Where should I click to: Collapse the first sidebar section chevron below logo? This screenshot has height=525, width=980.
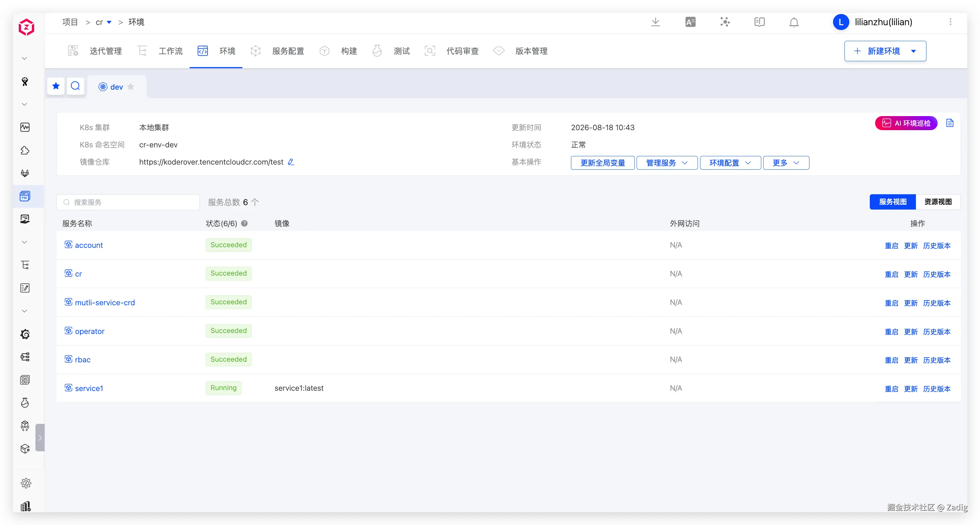click(x=24, y=59)
